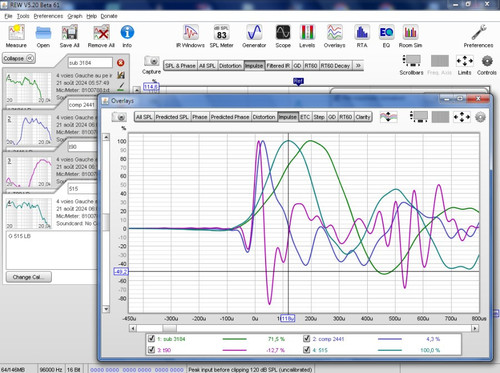Screen dimensions: 500x373
Task: Uncheck trace 4: 515
Action: [306, 350]
